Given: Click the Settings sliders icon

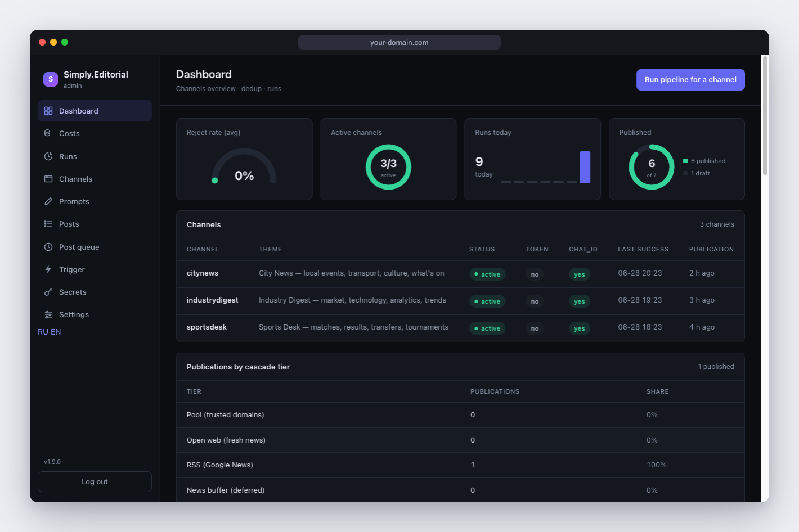Looking at the screenshot, I should click(48, 314).
